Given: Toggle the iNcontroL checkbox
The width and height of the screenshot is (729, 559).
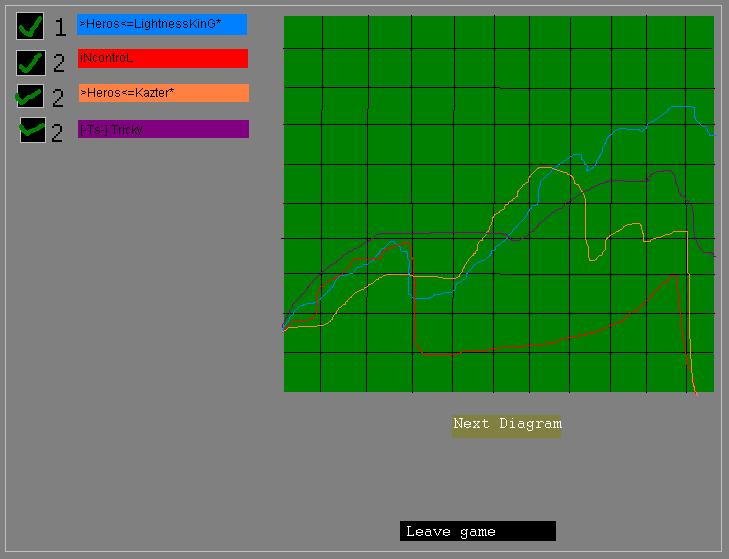Looking at the screenshot, I should click(31, 62).
